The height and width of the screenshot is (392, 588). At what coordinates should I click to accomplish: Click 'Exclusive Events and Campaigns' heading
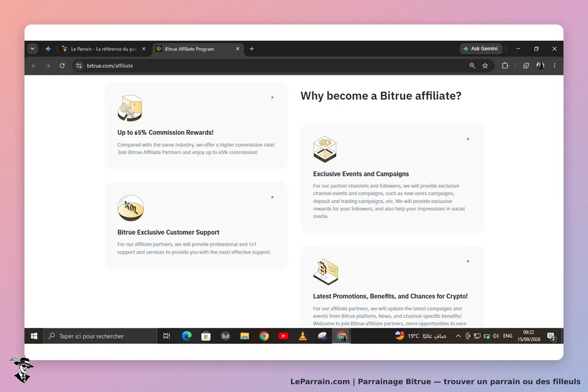click(361, 174)
